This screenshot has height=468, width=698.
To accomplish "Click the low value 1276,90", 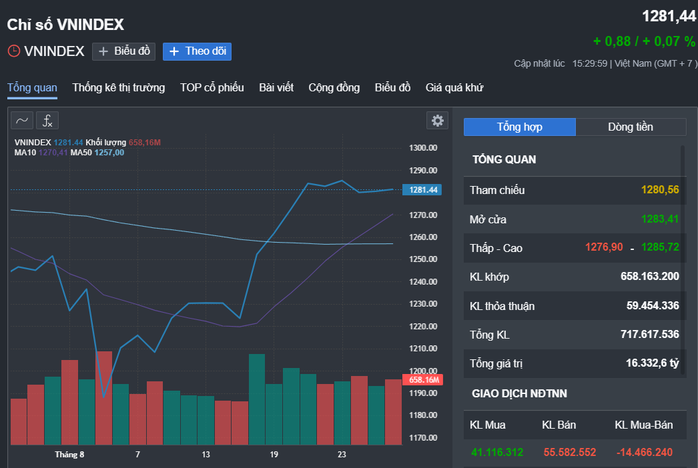I will (604, 247).
